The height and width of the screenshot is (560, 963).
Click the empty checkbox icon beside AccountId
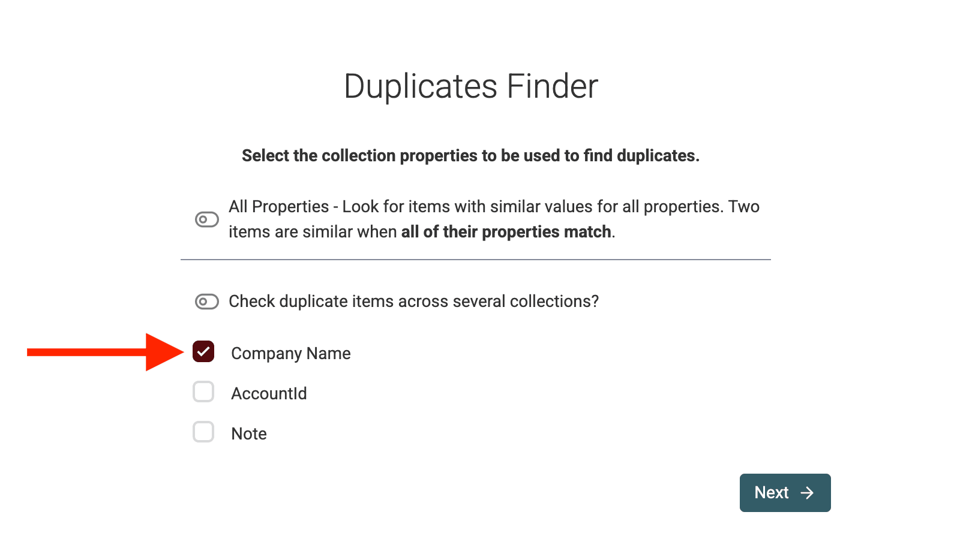203,393
